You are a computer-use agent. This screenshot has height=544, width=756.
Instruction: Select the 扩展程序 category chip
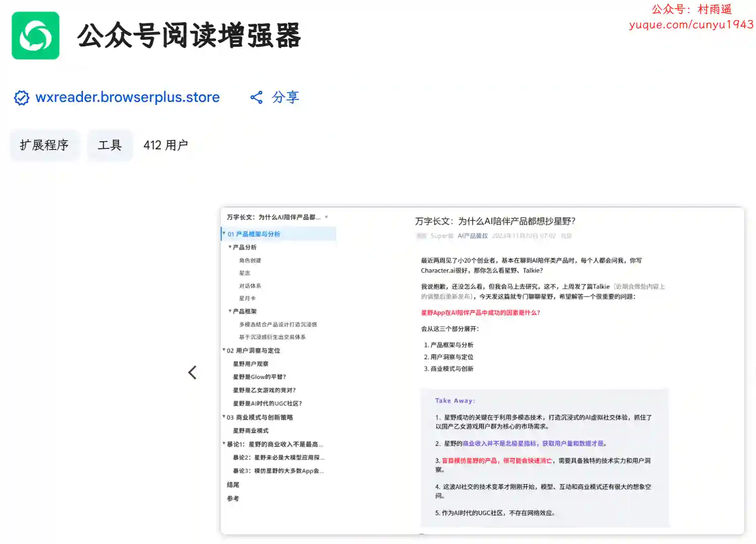[44, 145]
